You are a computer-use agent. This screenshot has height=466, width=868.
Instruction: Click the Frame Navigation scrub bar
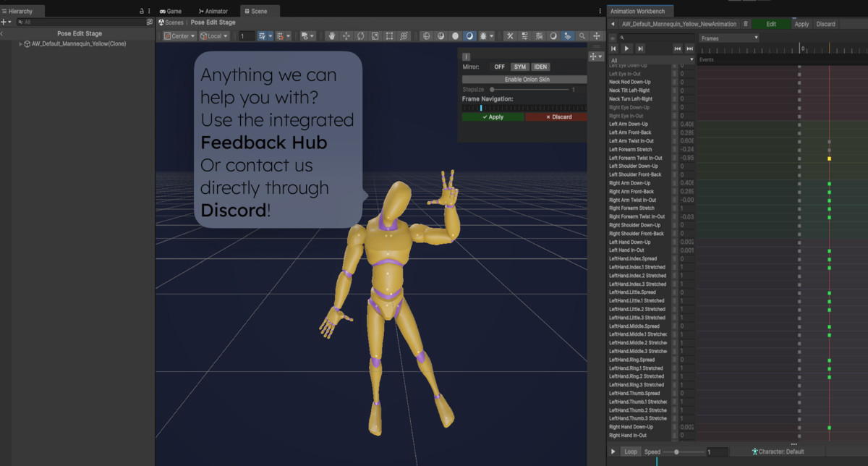click(524, 108)
